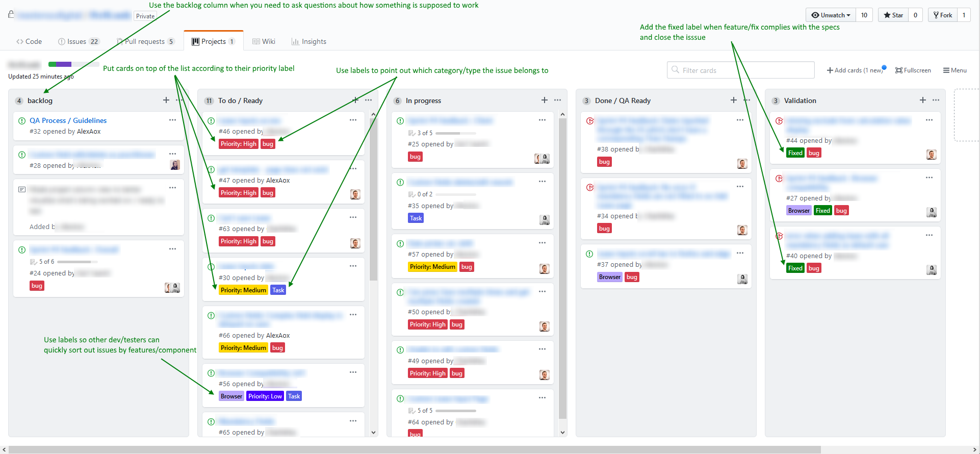The height and width of the screenshot is (454, 980).
Task: Click Priority: Low label on card #56
Action: [x=265, y=396]
